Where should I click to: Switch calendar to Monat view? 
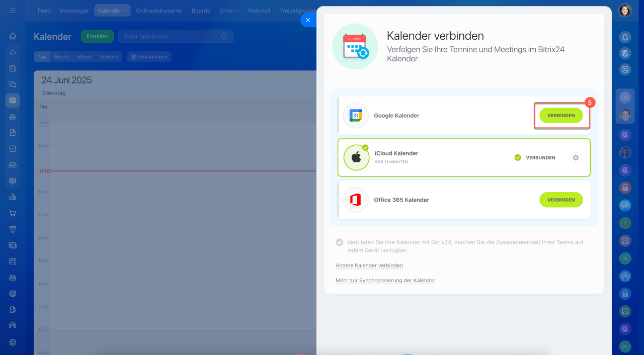(85, 57)
